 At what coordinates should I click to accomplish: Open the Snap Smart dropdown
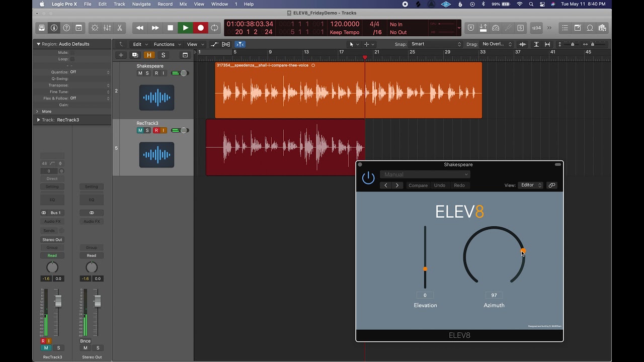pyautogui.click(x=435, y=44)
